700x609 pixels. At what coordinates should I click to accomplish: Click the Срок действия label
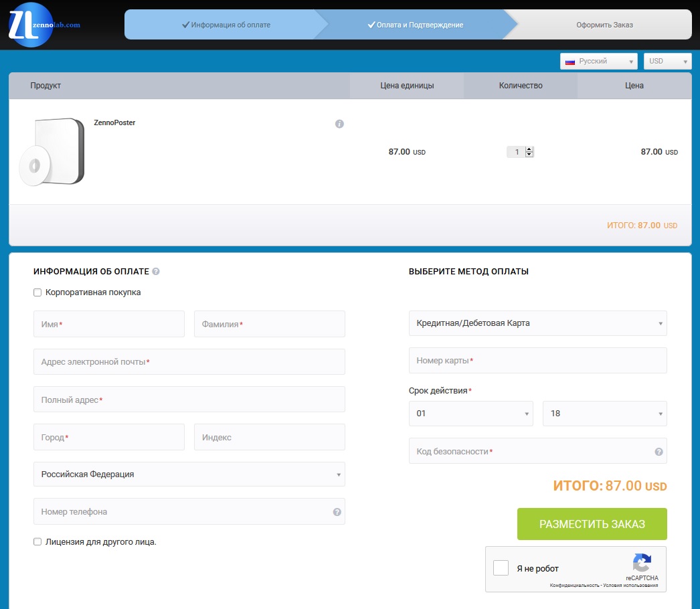pyautogui.click(x=438, y=391)
